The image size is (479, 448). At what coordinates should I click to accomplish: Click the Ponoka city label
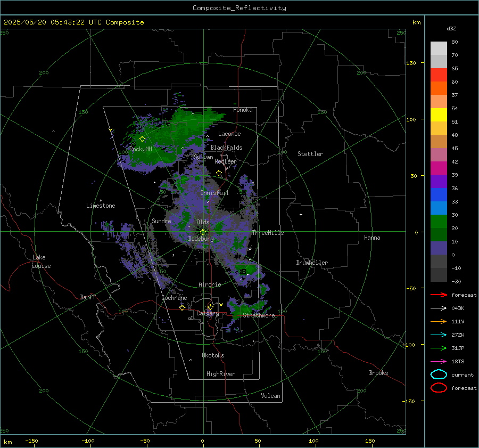pyautogui.click(x=243, y=110)
